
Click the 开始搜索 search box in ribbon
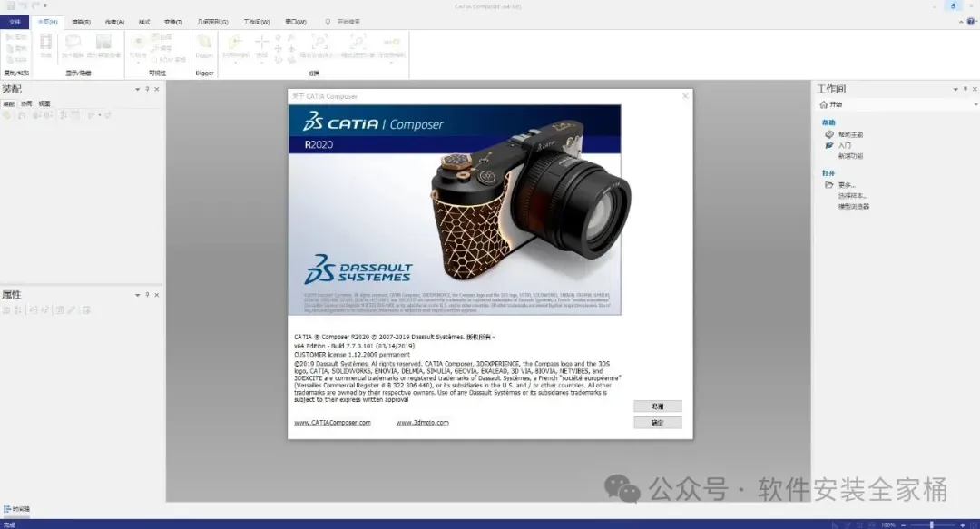coord(348,22)
